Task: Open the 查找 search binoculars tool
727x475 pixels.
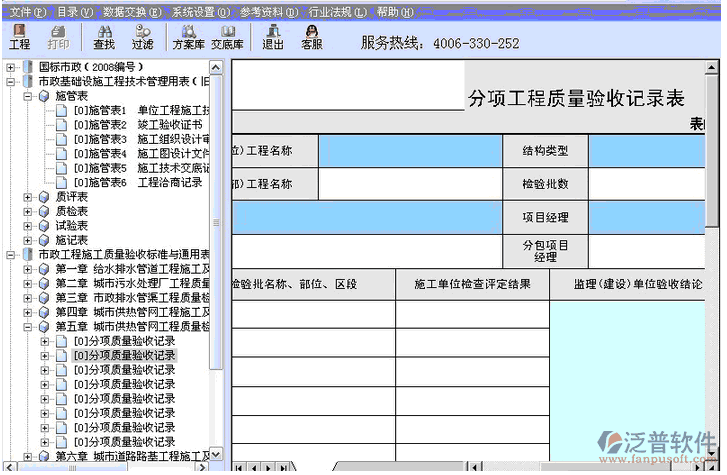Action: pyautogui.click(x=103, y=37)
